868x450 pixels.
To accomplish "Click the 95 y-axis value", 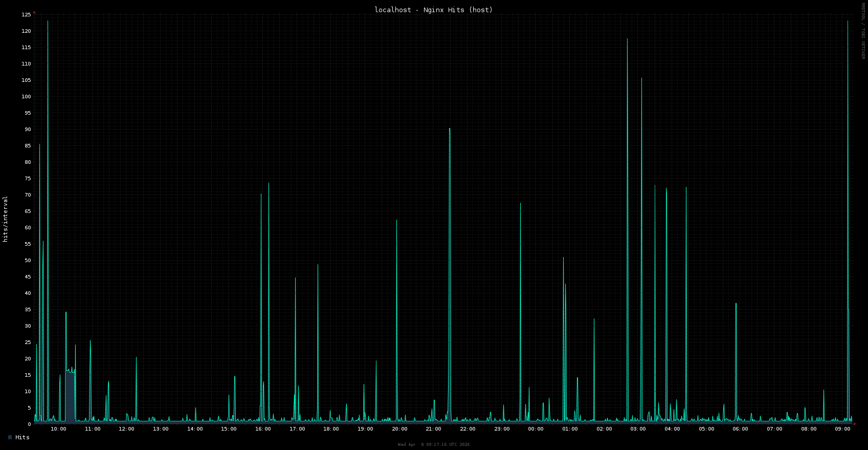I will 28,113.
